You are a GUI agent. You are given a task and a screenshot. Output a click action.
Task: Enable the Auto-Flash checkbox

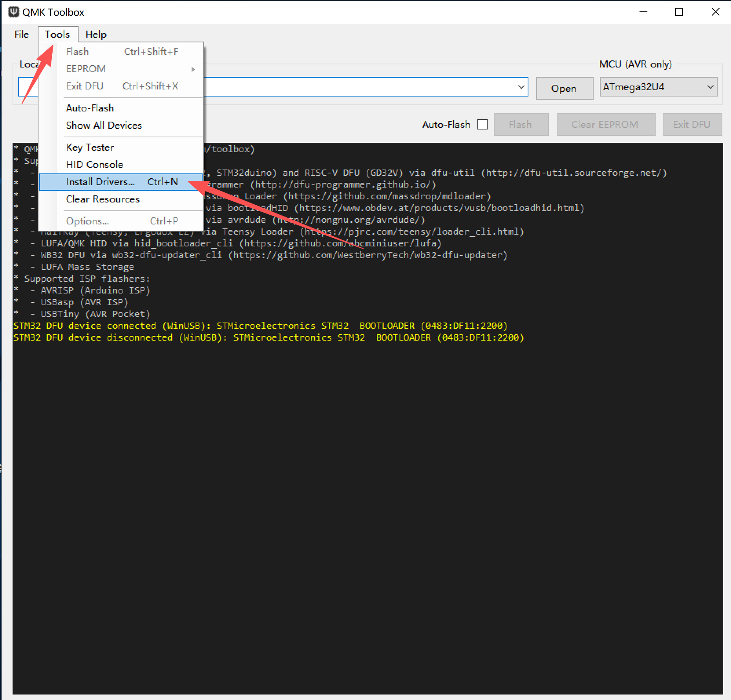pyautogui.click(x=482, y=124)
